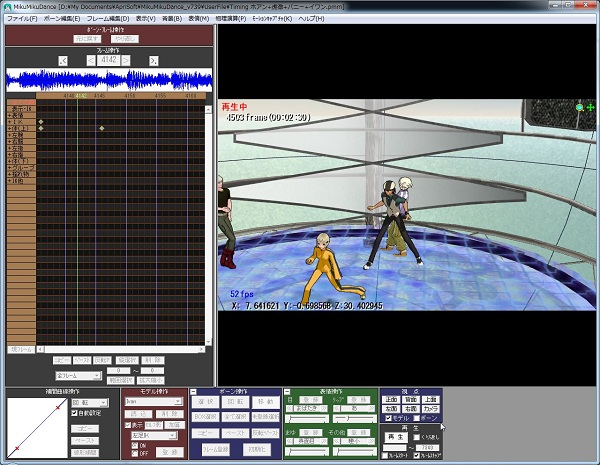600x465 pixels.
Task: Open the Ivan model selection dropdown
Action: tap(153, 401)
